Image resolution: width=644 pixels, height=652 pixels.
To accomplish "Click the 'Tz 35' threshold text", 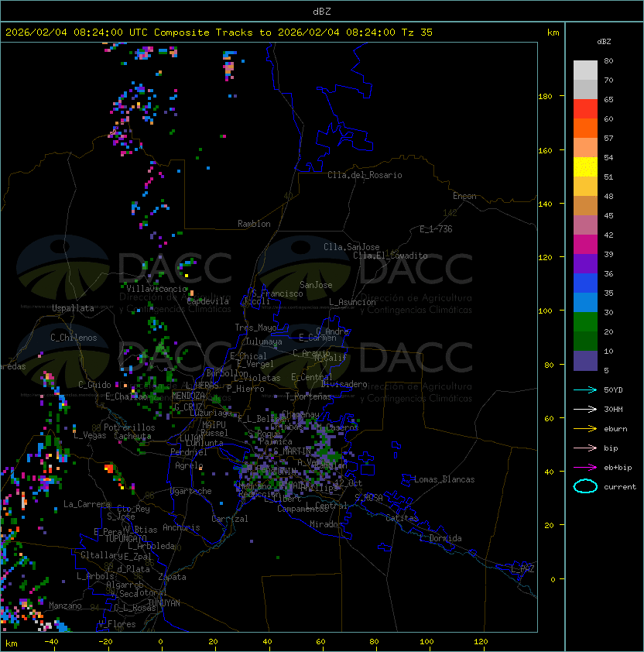I will pos(417,33).
